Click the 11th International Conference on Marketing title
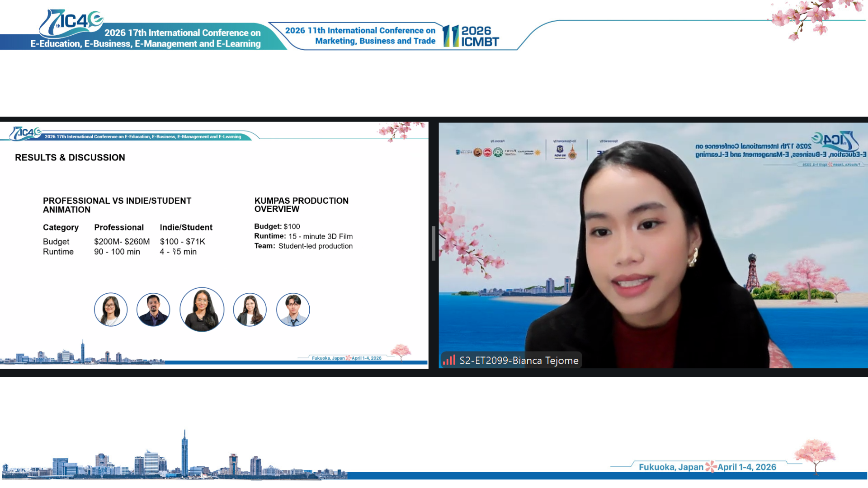Viewport: 868px width, 488px height. tap(360, 36)
